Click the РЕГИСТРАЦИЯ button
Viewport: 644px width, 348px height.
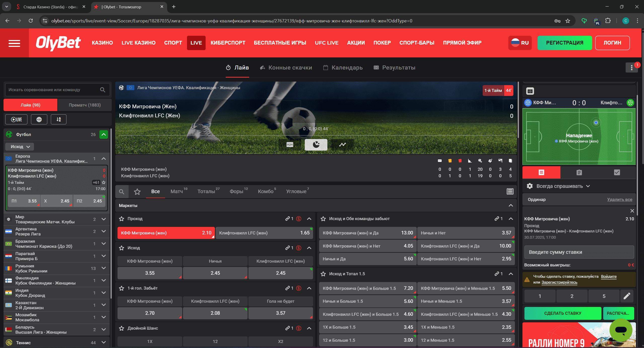pos(565,43)
